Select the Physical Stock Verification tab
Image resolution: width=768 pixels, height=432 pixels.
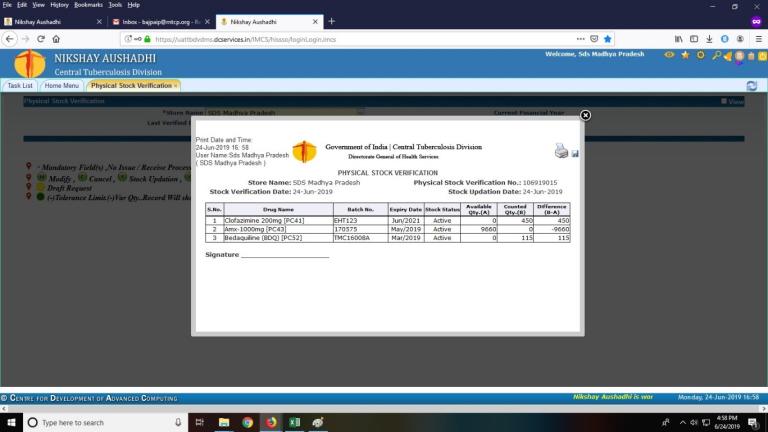tap(131, 86)
